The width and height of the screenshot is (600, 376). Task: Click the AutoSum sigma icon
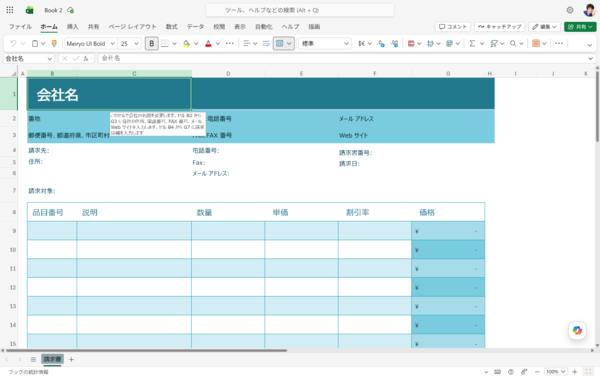point(472,44)
